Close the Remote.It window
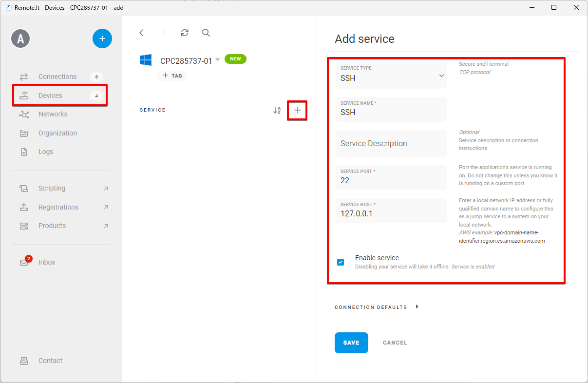Image resolution: width=588 pixels, height=383 pixels. [x=576, y=7]
